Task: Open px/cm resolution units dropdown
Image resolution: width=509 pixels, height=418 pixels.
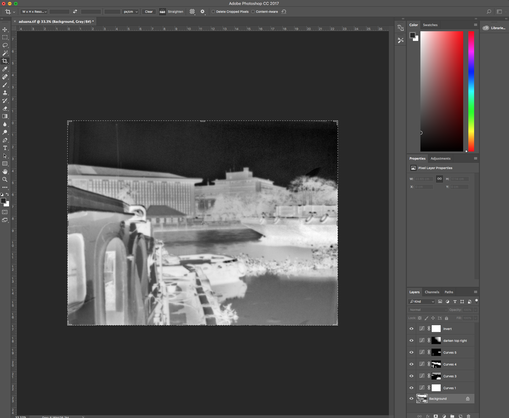Action: pyautogui.click(x=130, y=12)
